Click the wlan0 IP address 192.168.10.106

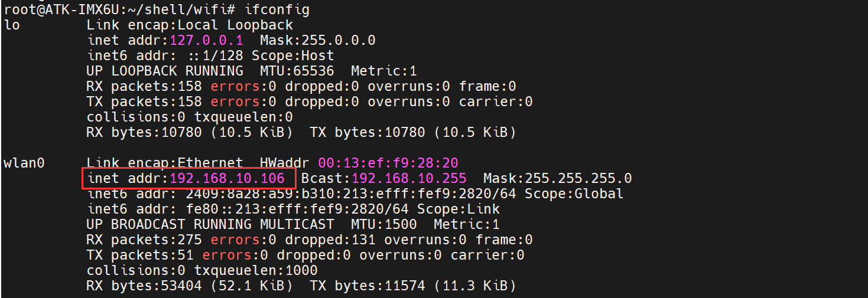tap(227, 178)
